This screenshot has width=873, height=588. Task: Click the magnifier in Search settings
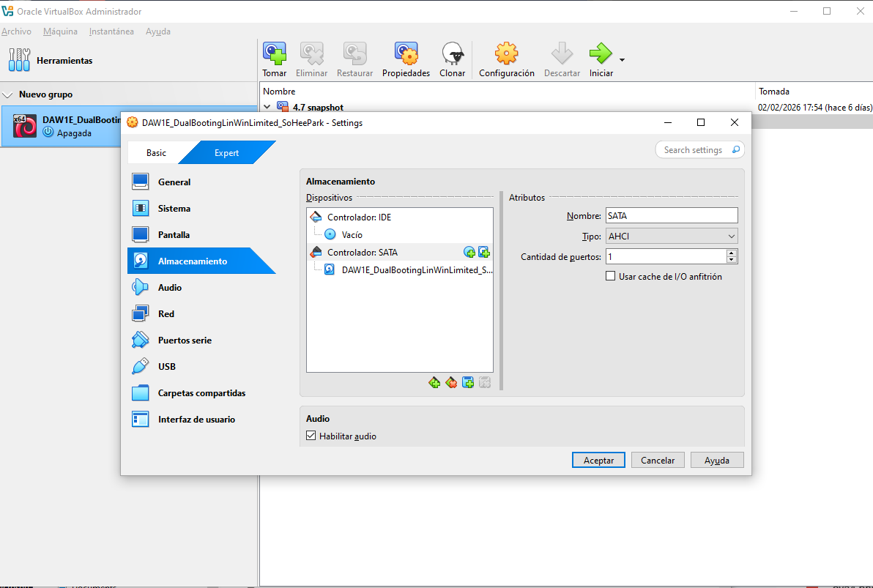[x=735, y=150]
